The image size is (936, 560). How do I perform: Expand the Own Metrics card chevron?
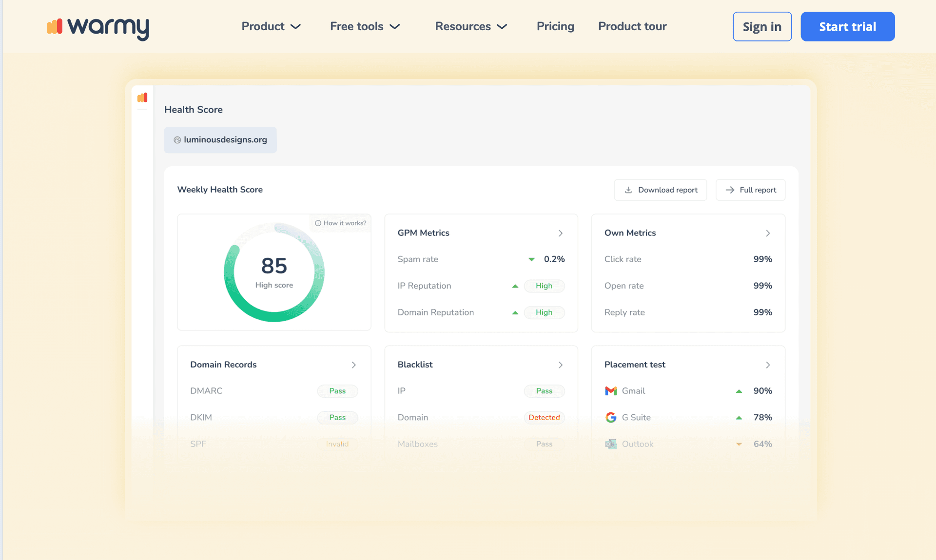point(768,233)
